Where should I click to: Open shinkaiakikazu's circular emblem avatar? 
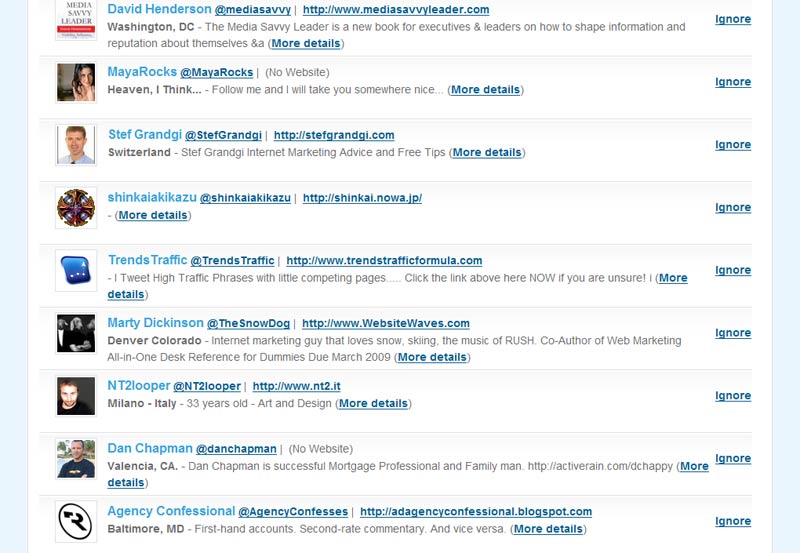click(x=76, y=208)
